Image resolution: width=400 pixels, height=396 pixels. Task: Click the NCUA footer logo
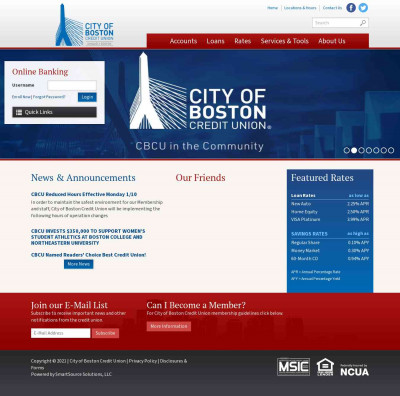point(354,370)
